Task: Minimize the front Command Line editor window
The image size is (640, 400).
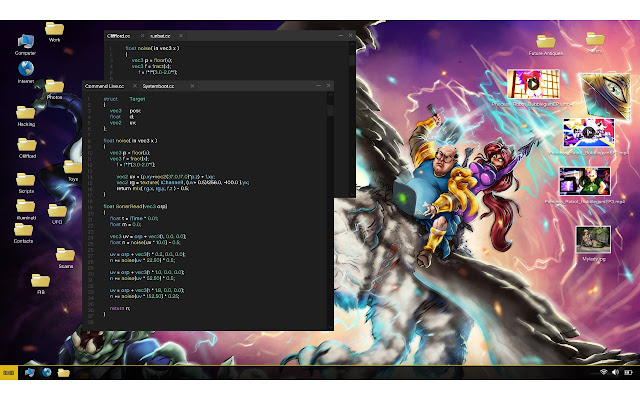Action: click(x=318, y=86)
